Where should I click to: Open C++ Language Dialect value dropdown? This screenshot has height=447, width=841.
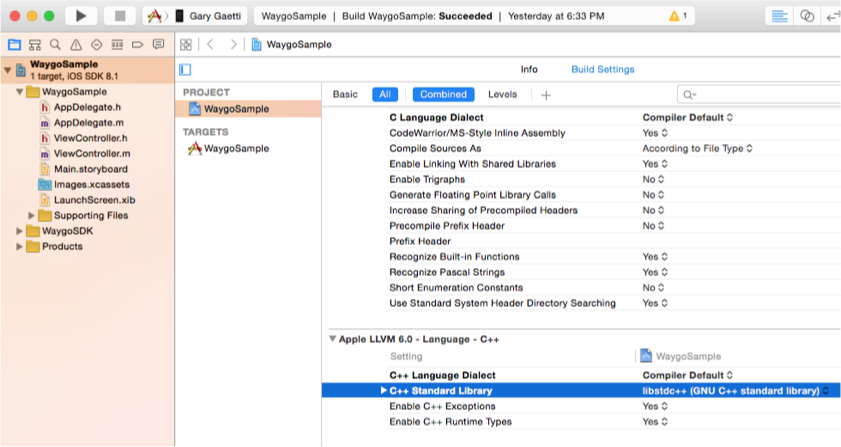point(688,376)
